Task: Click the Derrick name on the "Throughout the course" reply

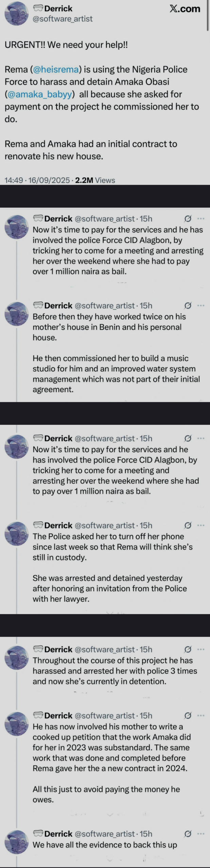Action: click(x=58, y=649)
